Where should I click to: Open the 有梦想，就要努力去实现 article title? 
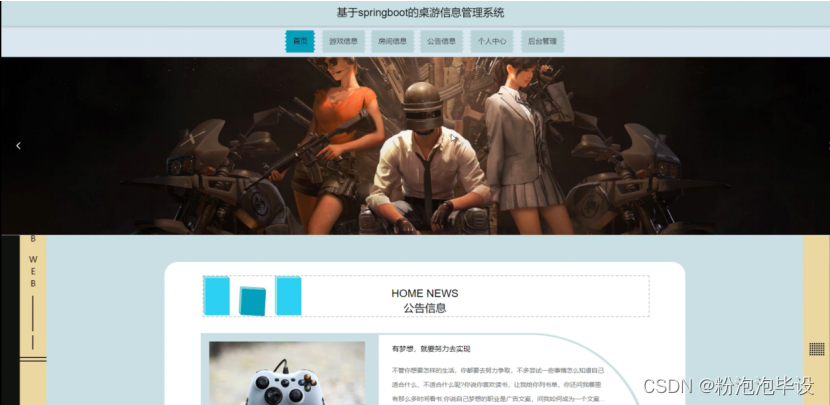pos(431,349)
